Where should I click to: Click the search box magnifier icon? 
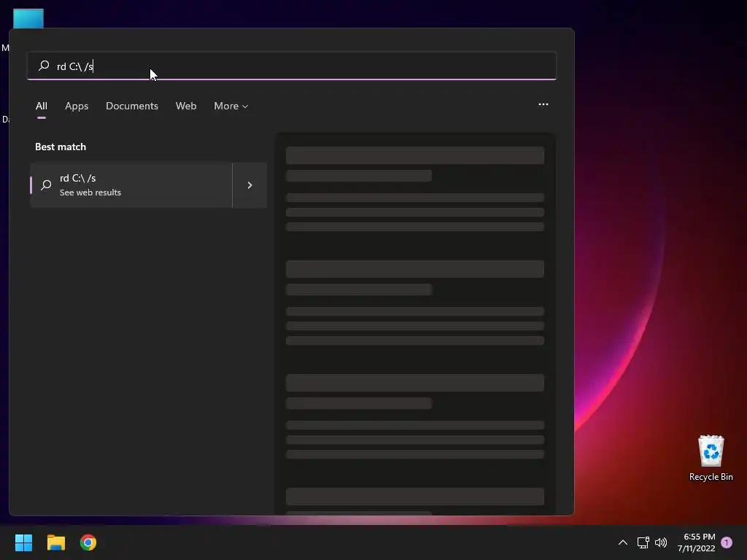click(x=44, y=65)
